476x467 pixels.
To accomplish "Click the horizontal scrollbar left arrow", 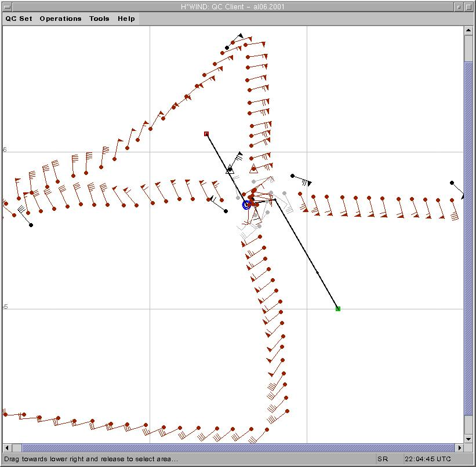I will coord(7,448).
